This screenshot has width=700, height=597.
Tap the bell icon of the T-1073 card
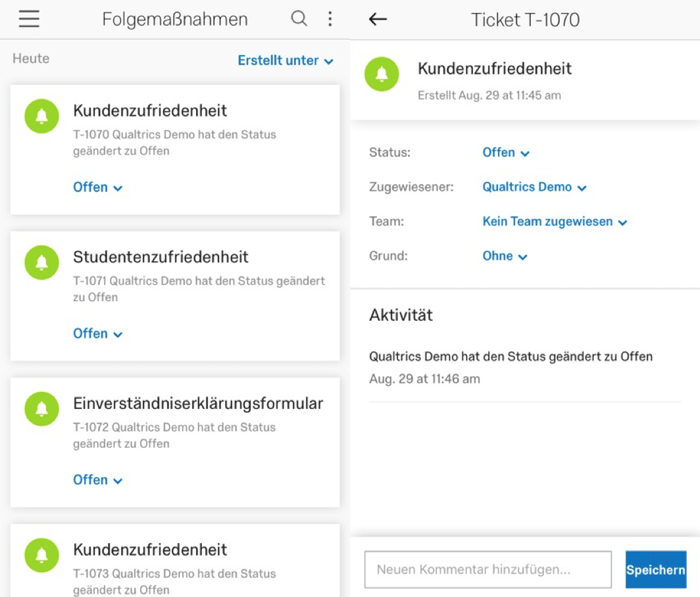tap(41, 555)
